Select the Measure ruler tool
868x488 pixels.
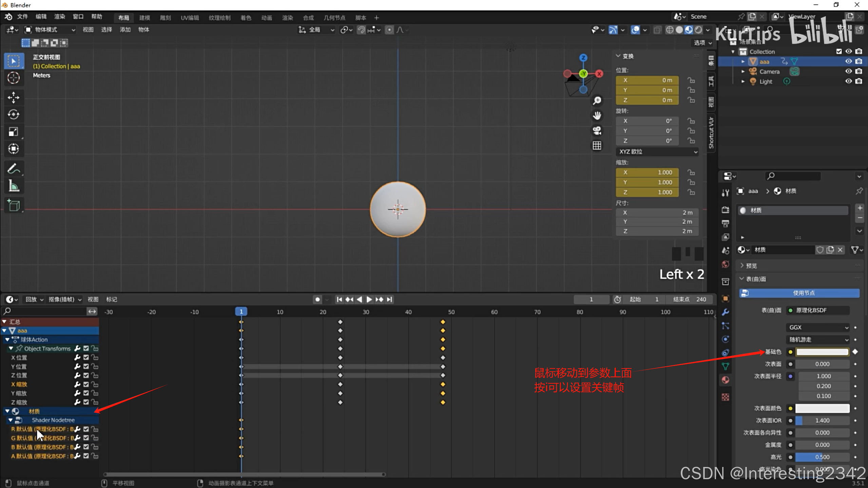tap(14, 186)
